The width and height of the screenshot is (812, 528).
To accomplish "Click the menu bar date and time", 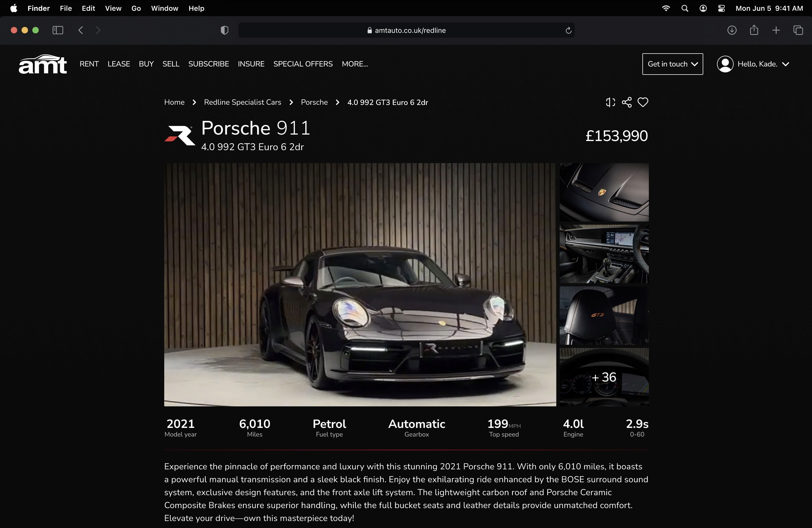I will (x=769, y=8).
